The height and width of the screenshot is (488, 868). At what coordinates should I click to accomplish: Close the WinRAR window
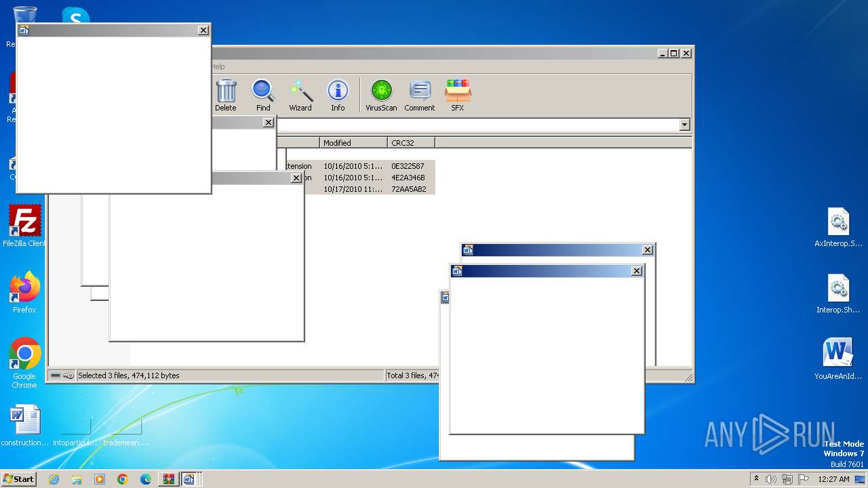(x=686, y=53)
